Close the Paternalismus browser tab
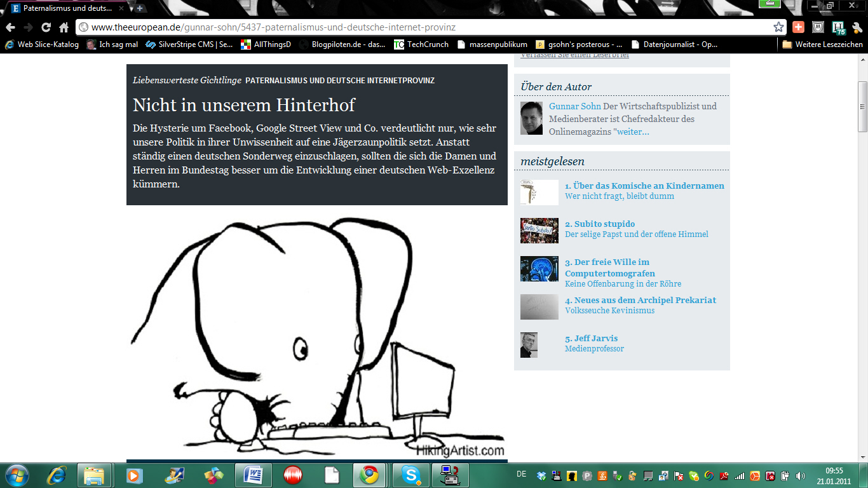 point(121,8)
